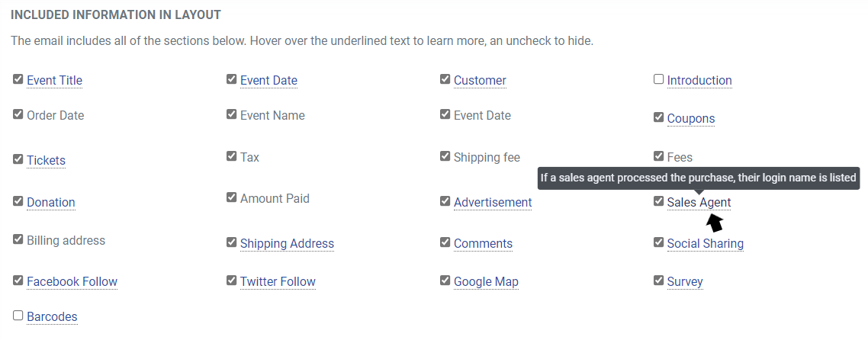Click the Social Sharing label
The width and height of the screenshot is (868, 340).
[706, 243]
